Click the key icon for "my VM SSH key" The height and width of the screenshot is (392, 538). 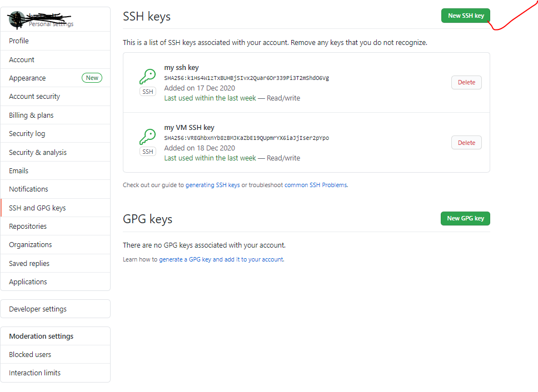coord(147,137)
